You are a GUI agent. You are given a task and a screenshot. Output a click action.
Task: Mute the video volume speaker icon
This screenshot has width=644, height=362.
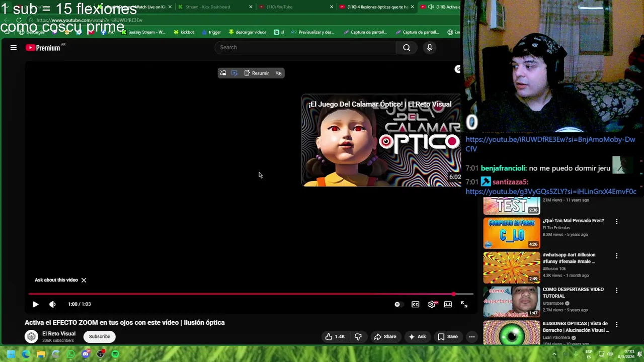[52, 304]
